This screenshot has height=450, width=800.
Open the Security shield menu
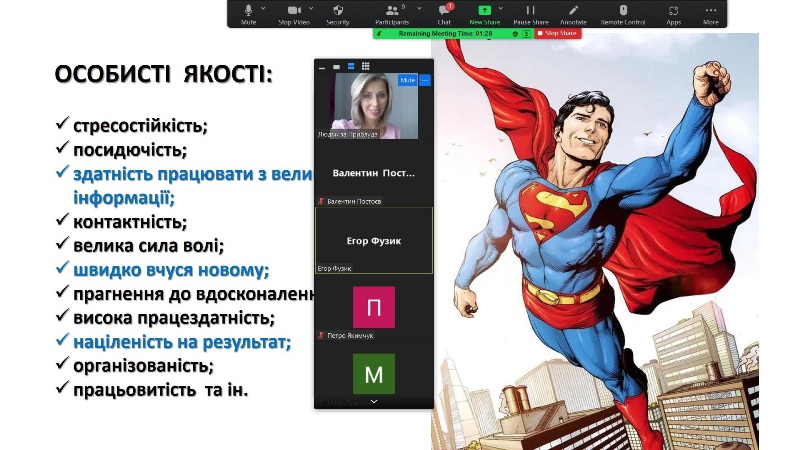point(338,14)
